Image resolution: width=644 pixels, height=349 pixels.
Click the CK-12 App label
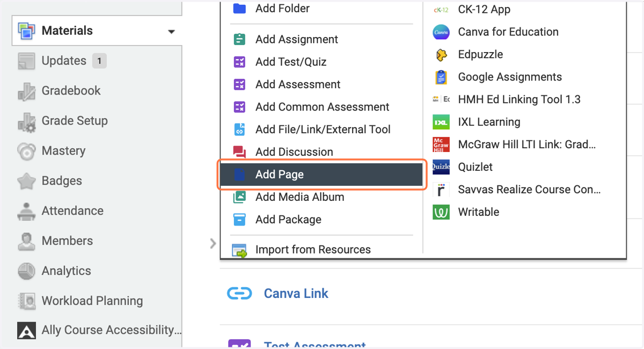(x=484, y=9)
